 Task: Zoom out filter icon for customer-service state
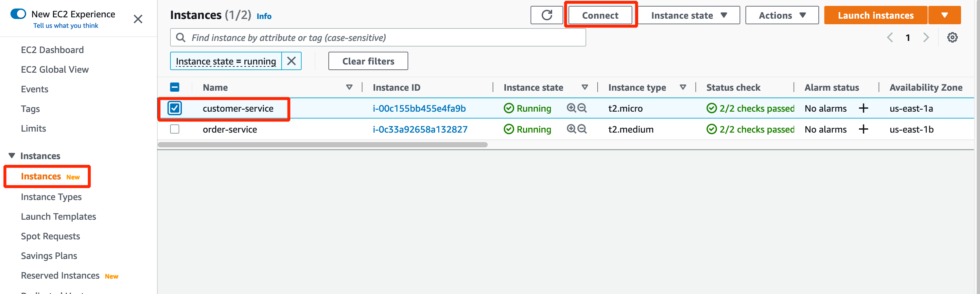point(582,108)
